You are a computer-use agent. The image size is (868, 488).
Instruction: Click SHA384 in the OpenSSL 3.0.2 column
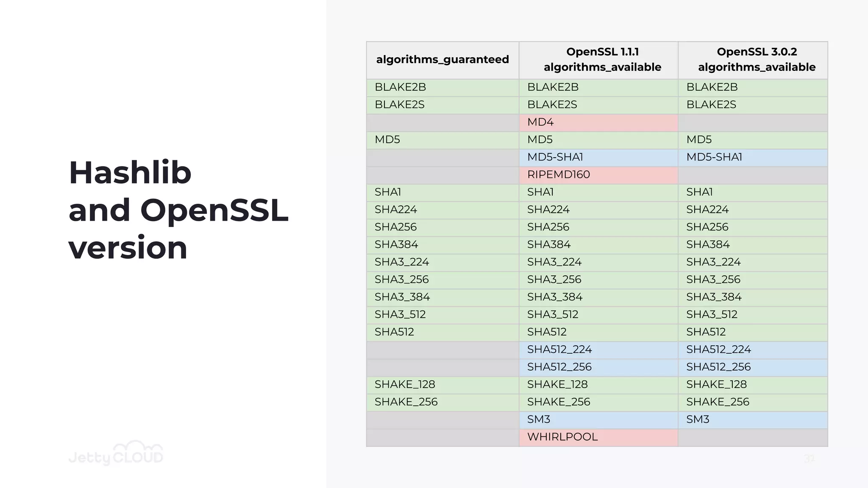tap(708, 244)
